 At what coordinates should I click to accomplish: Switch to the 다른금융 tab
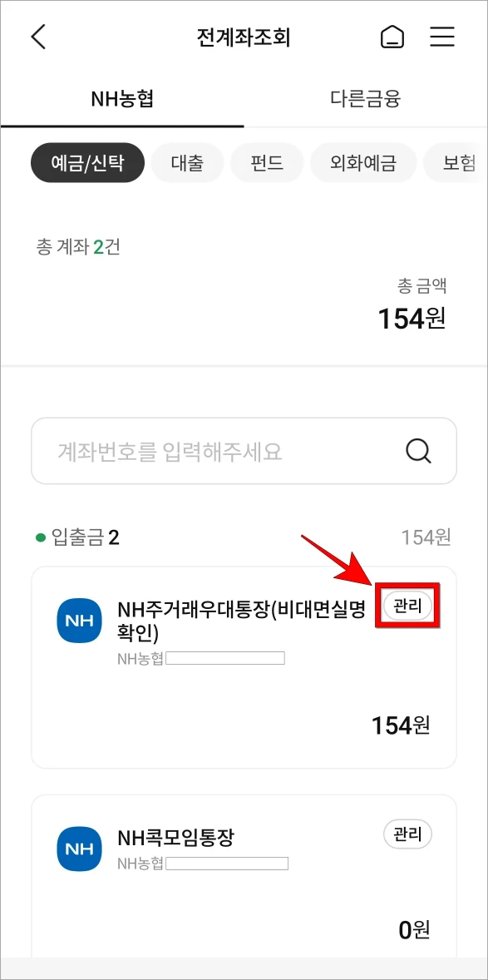pos(366,97)
